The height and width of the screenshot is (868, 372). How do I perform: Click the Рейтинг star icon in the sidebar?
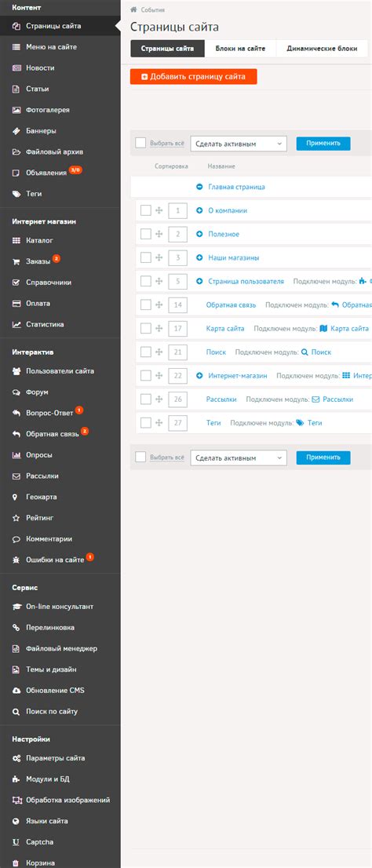tap(16, 518)
